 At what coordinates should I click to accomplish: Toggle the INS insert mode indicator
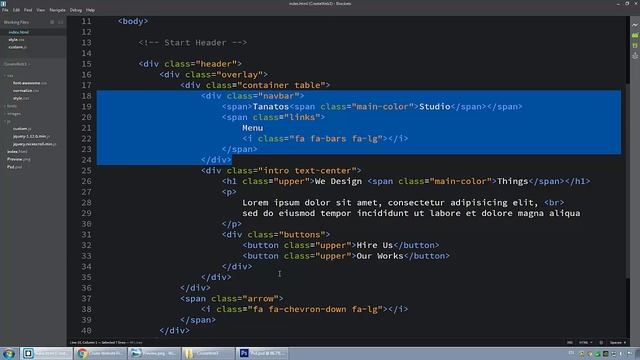point(570,342)
